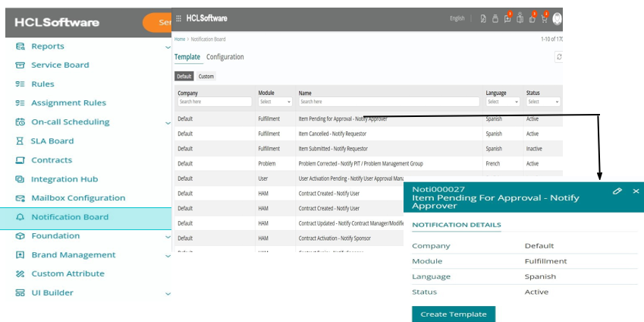Close the Noti000027 details panel
644x322 pixels.
click(x=636, y=191)
